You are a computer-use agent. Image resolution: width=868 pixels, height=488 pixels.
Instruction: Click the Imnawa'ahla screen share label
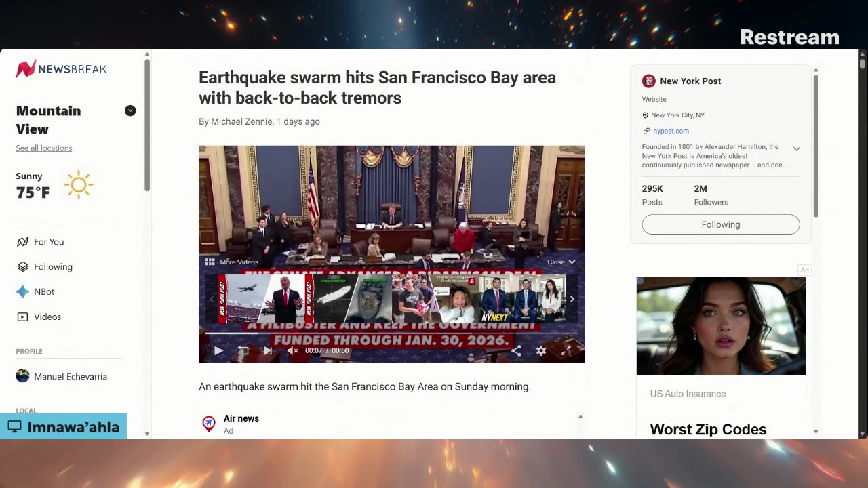[x=63, y=427]
